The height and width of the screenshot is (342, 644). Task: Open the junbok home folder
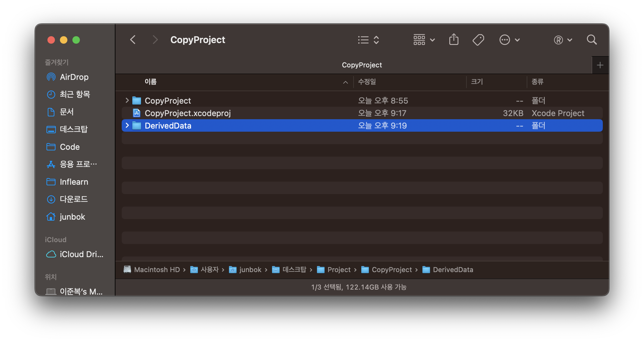pyautogui.click(x=72, y=217)
